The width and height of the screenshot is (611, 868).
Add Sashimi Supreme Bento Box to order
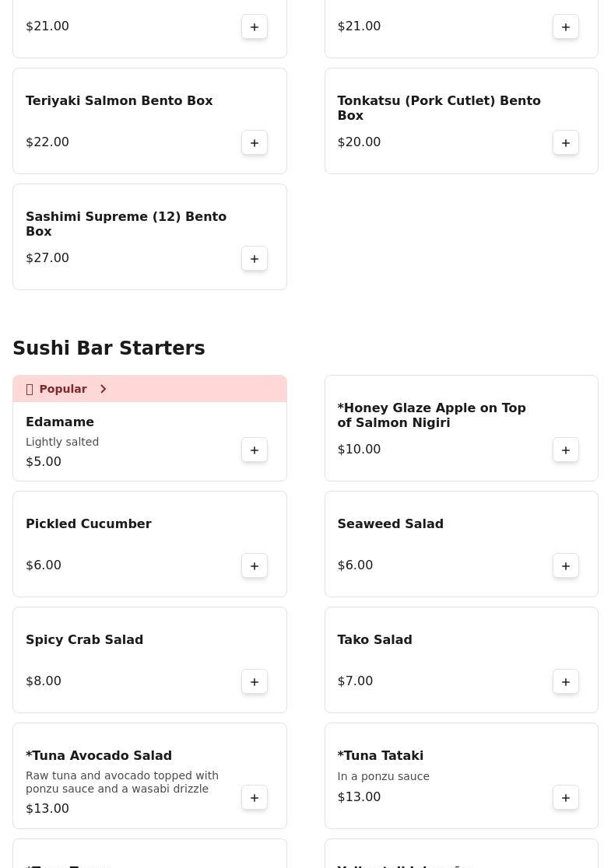click(255, 258)
